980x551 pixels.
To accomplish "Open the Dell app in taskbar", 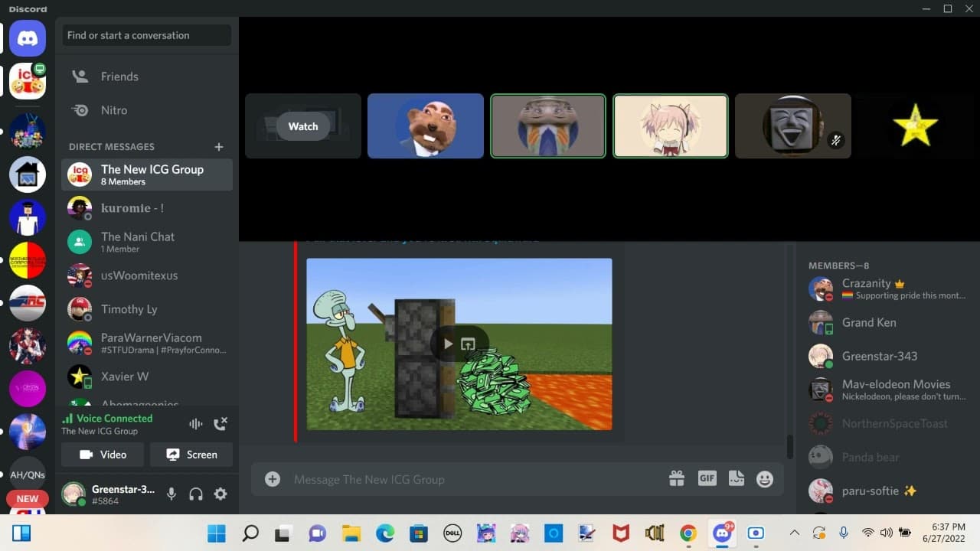I will coord(452,533).
